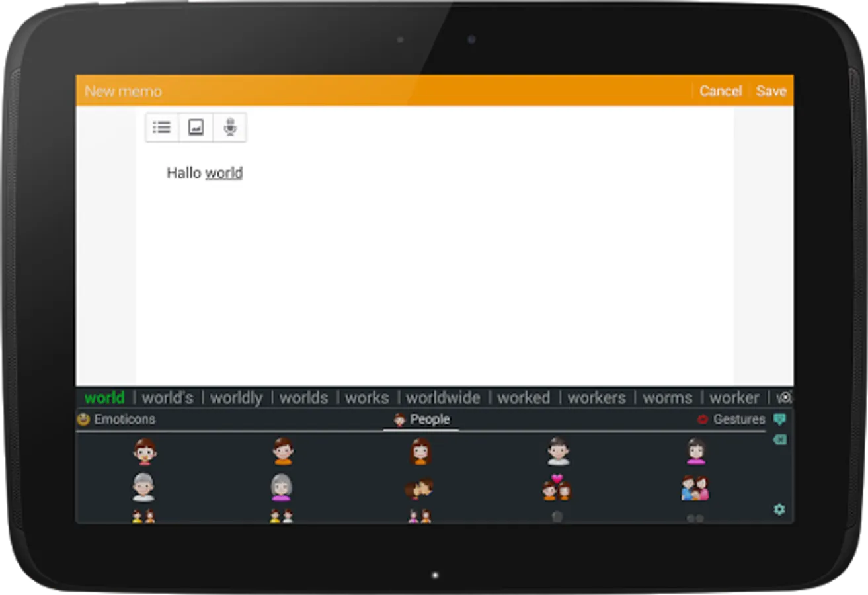Pick the grey-haired grandmother emoji
The width and height of the screenshot is (868, 595).
coord(281,488)
